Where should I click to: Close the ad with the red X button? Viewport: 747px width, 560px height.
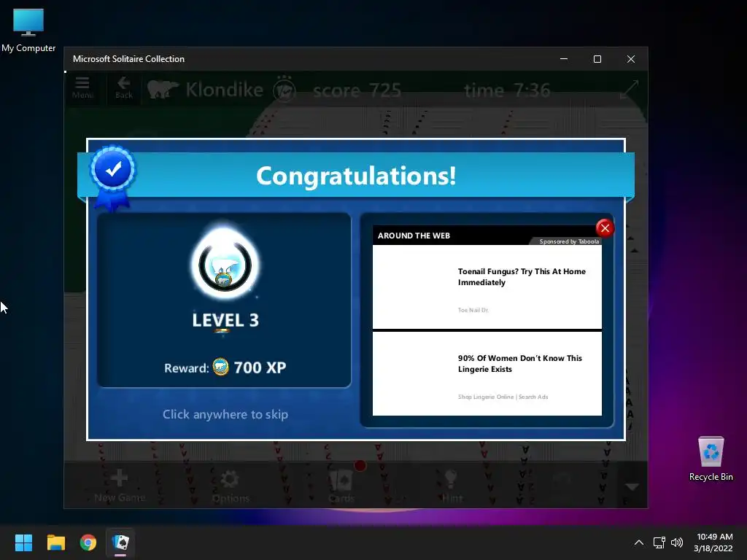coord(605,228)
